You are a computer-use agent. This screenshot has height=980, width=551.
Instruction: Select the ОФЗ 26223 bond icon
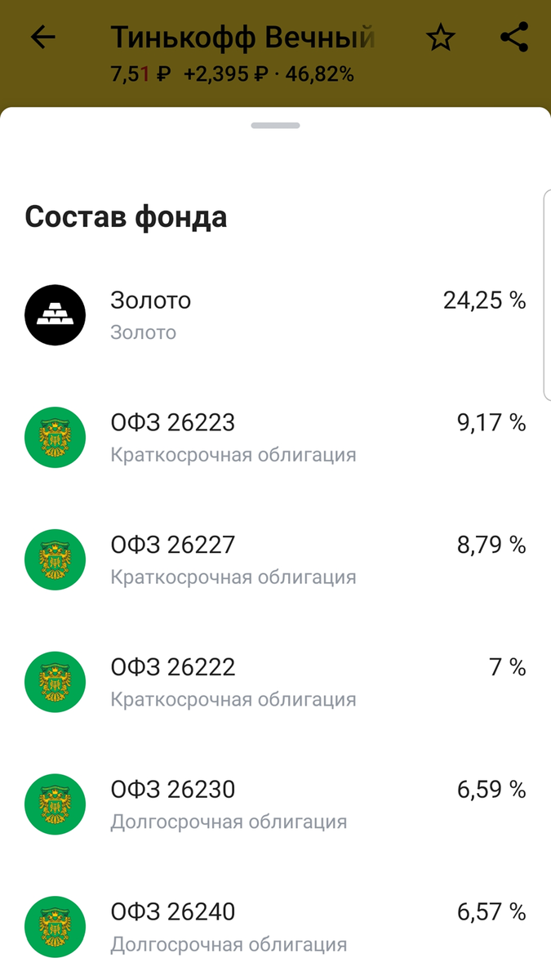pyautogui.click(x=55, y=438)
